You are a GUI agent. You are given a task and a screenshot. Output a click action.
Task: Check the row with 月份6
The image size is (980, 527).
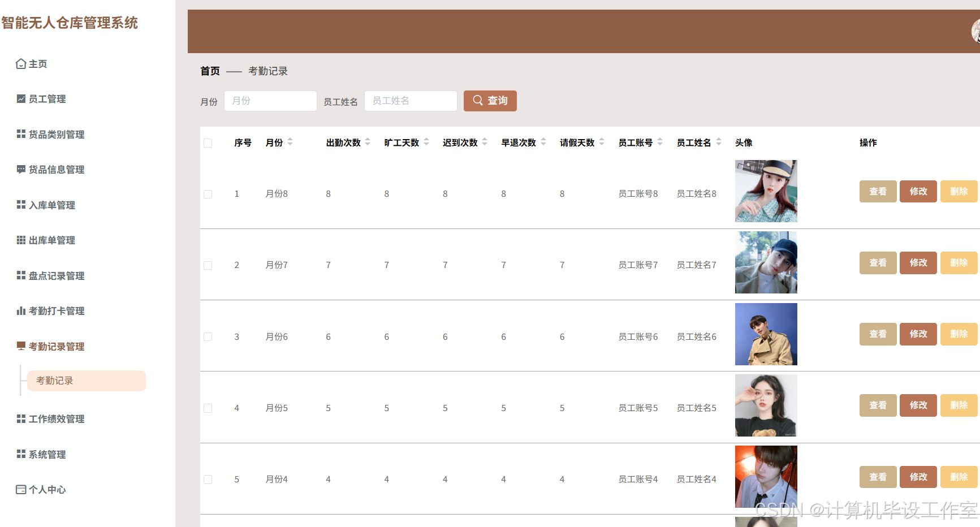click(x=208, y=337)
